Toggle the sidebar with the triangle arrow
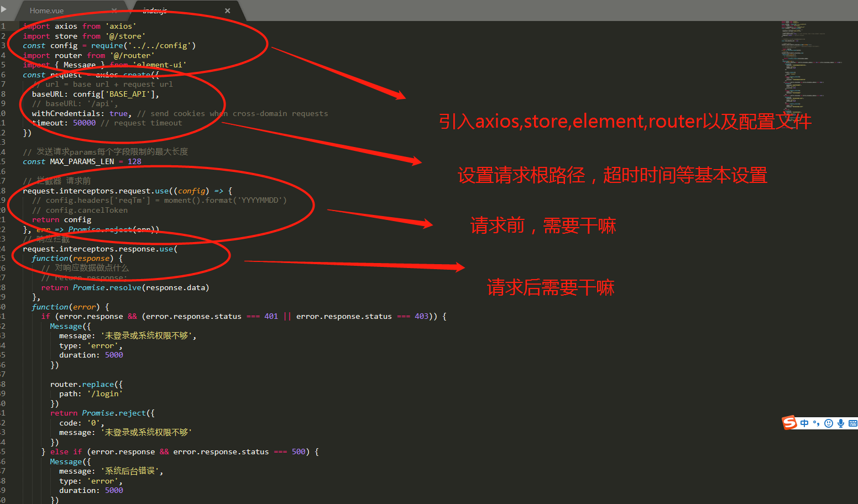 [x=4, y=9]
